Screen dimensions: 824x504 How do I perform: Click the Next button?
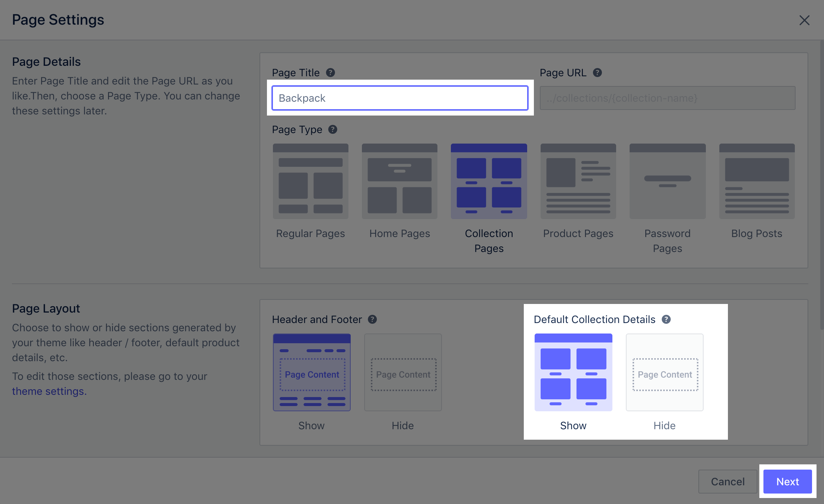tap(788, 482)
